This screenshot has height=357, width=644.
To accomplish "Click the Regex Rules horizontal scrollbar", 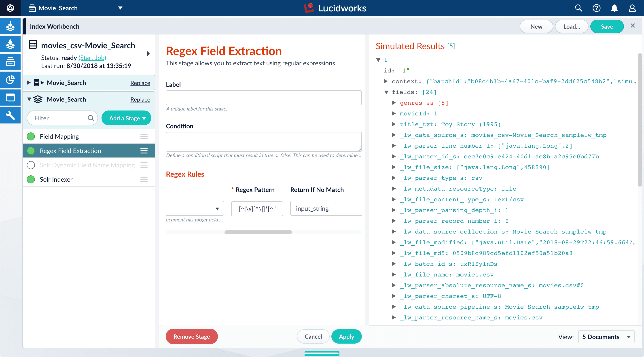I will pos(258,232).
